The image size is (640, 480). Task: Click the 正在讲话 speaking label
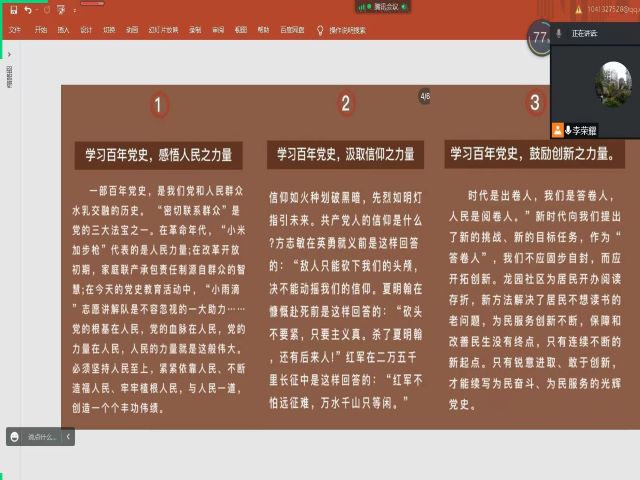click(584, 33)
